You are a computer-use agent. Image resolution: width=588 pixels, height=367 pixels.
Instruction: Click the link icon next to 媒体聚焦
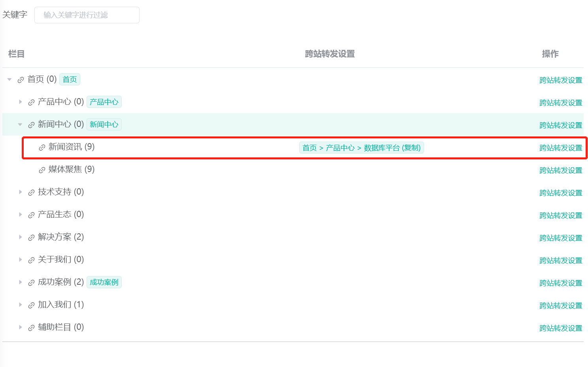click(x=42, y=170)
